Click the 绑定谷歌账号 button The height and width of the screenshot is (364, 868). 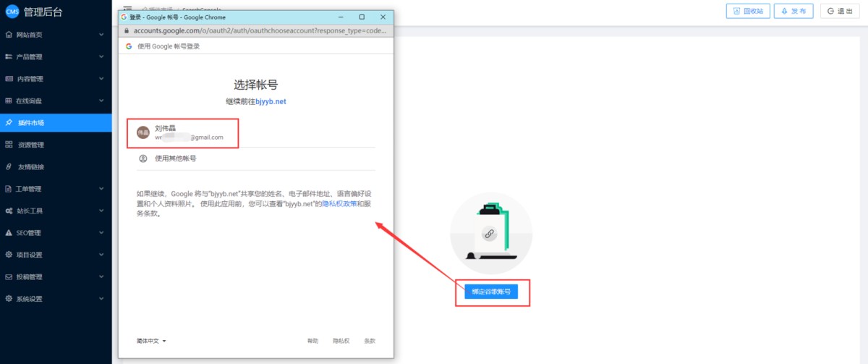coord(492,292)
